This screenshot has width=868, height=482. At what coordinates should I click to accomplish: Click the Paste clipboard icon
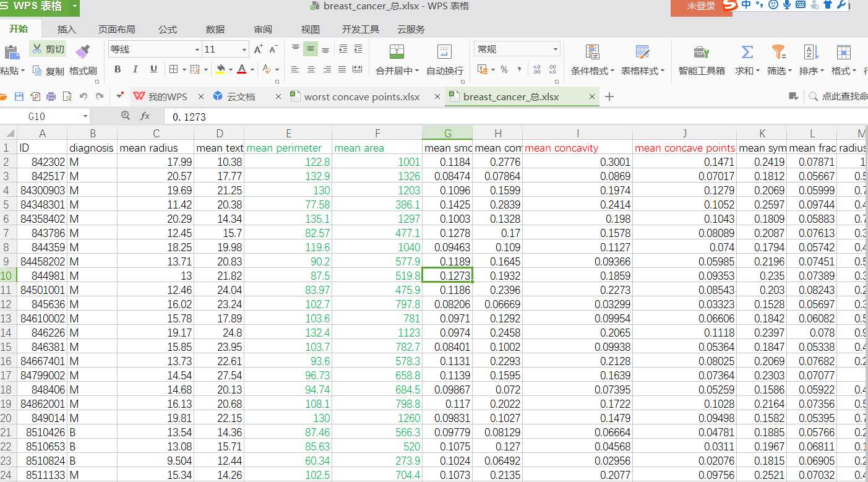(12, 52)
